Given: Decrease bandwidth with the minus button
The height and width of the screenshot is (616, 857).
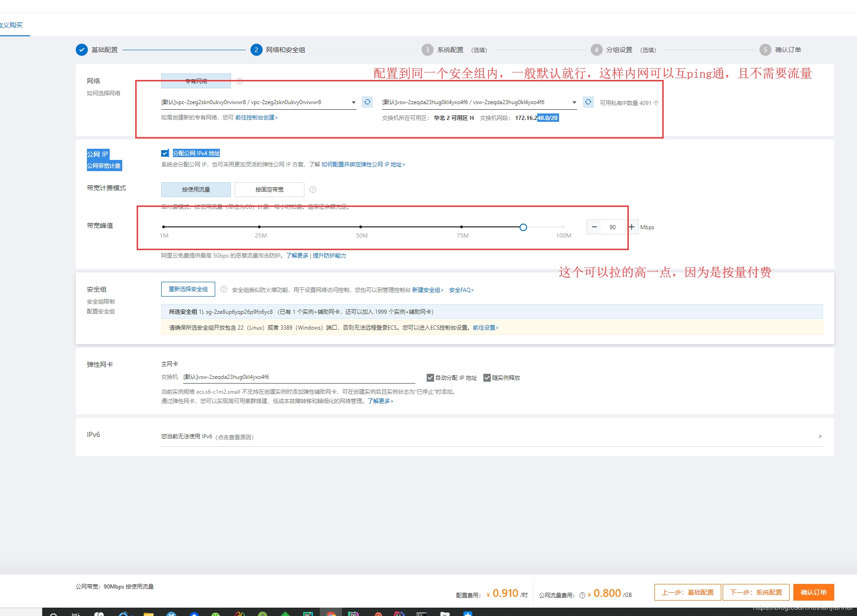Looking at the screenshot, I should coord(594,227).
